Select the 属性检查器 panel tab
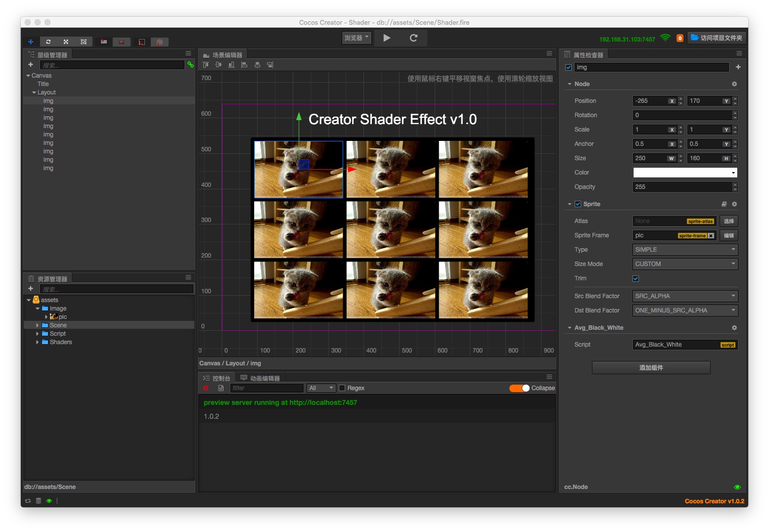This screenshot has height=532, width=769. tap(584, 55)
